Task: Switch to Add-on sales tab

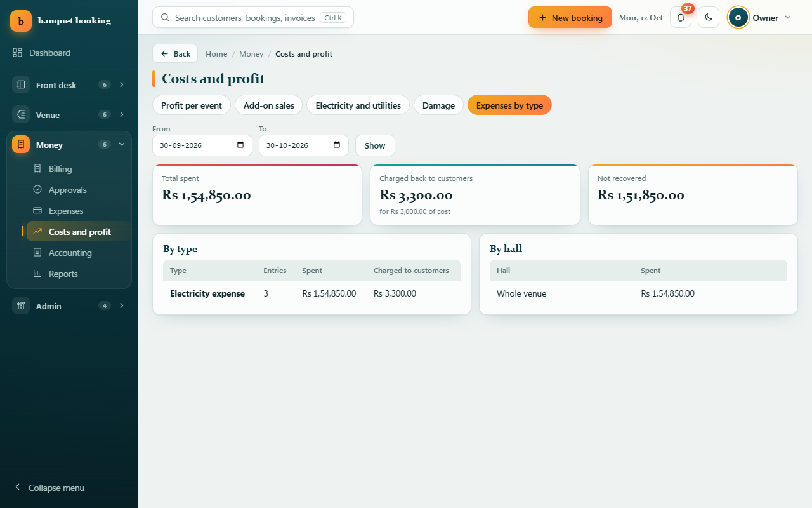Action: (269, 105)
